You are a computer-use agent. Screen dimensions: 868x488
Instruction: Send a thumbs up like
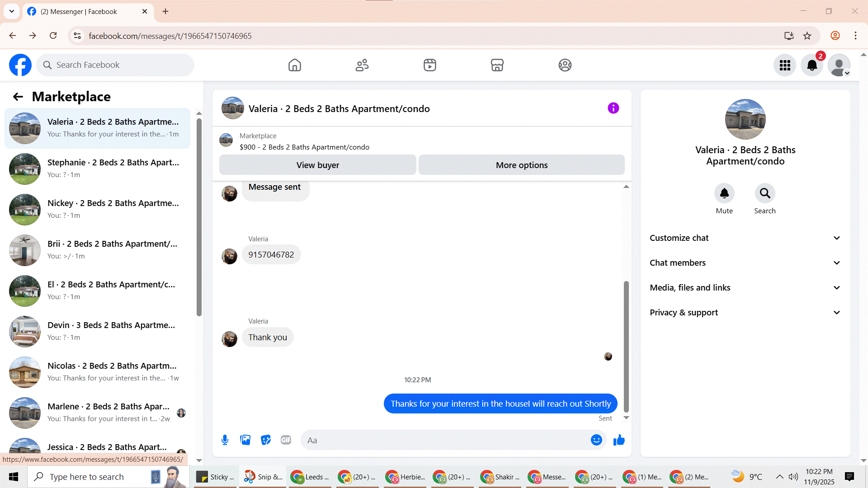point(619,440)
